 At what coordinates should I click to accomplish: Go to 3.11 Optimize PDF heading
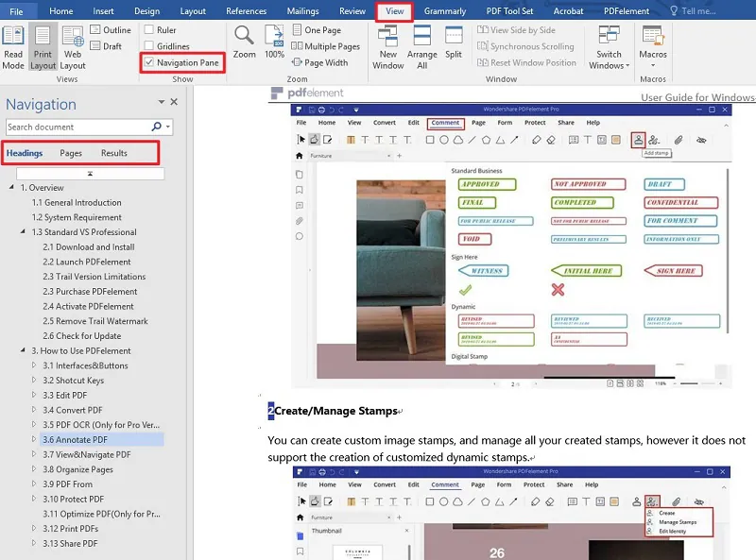tap(101, 514)
